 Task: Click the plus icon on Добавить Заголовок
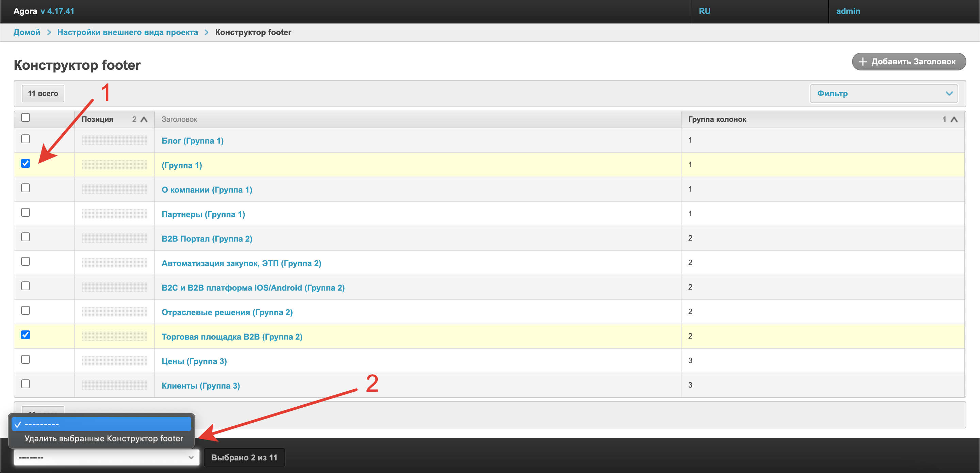863,62
